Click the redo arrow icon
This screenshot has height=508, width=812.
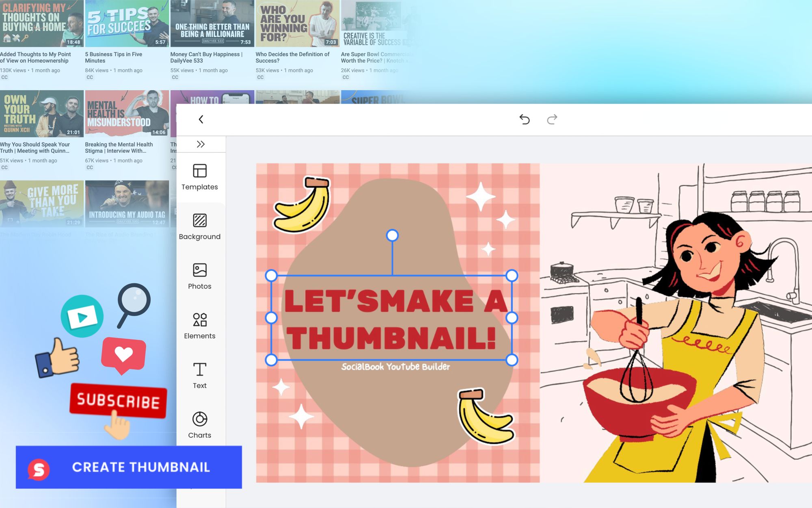552,119
